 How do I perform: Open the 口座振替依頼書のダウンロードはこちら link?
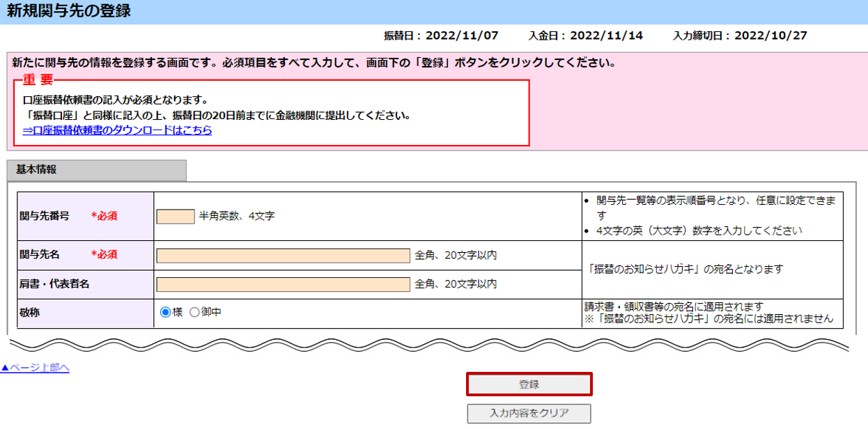(117, 130)
